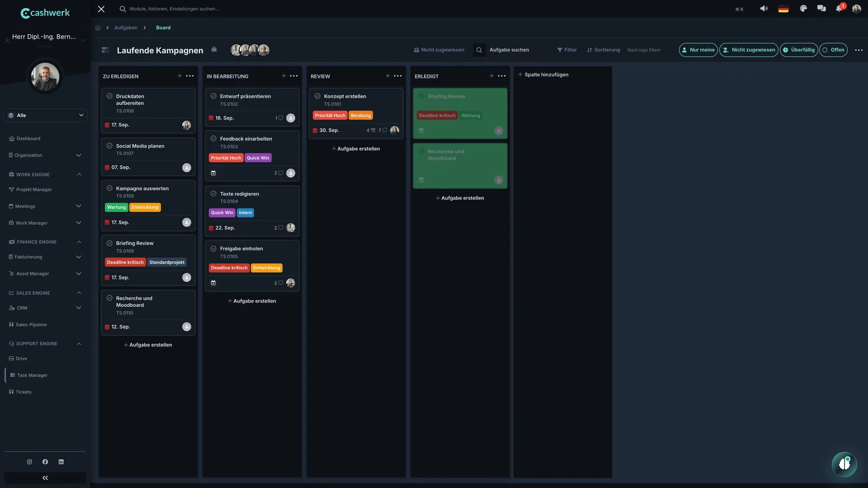Open the LinkedIn icon in sidebar footer
Viewport: 868px width, 488px height.
coord(61,462)
